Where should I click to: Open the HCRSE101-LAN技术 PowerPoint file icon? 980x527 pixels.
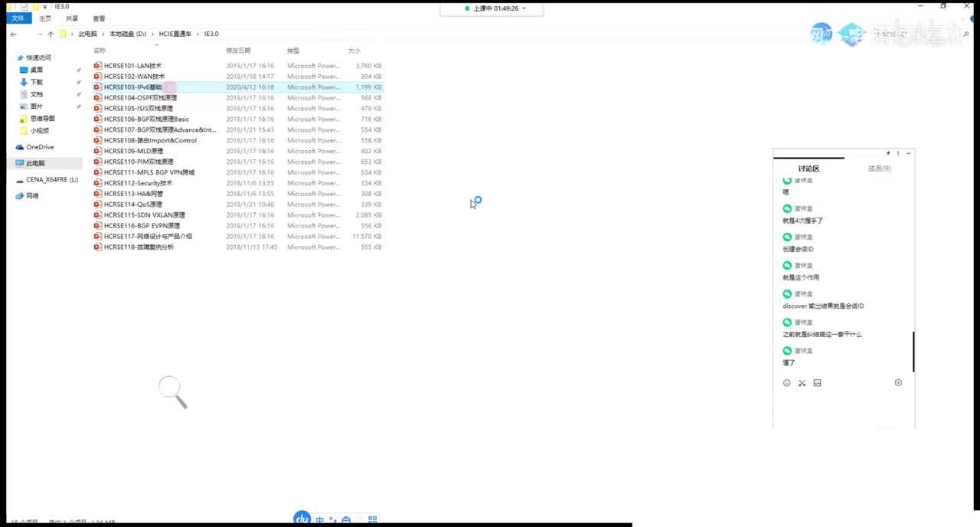point(97,66)
